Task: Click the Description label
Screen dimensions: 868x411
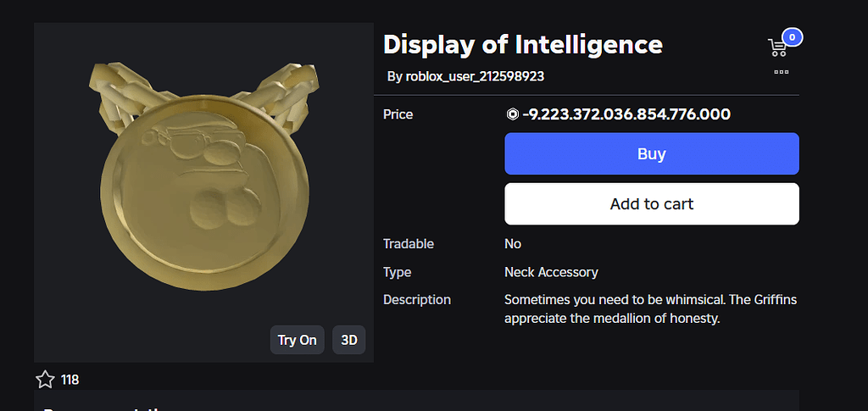Action: point(417,300)
